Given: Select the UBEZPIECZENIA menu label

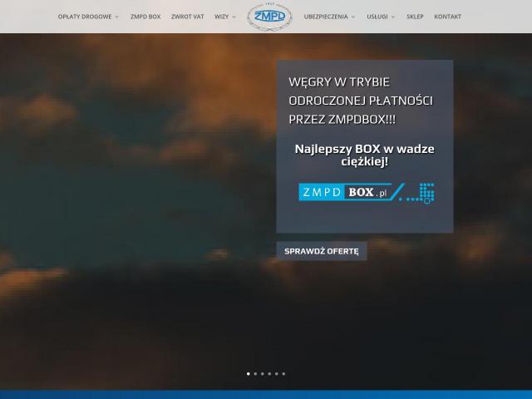Looking at the screenshot, I should click(x=326, y=17).
